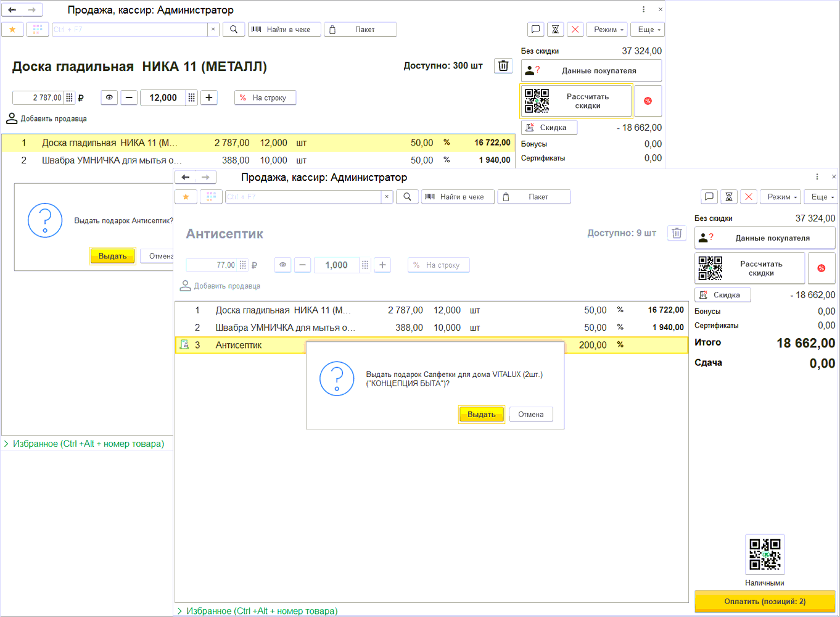Click the forward arrow in the front window
Image resolution: width=840 pixels, height=617 pixels.
(205, 177)
